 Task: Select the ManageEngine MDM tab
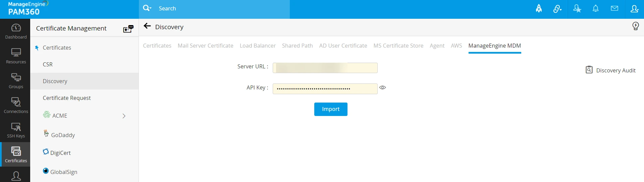tap(494, 46)
